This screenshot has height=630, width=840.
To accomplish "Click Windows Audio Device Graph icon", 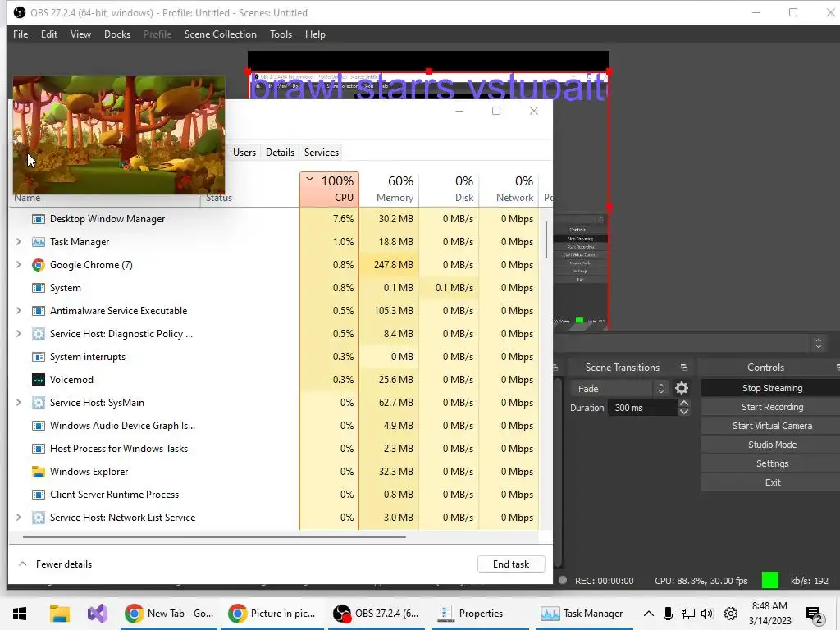I will click(x=38, y=426).
